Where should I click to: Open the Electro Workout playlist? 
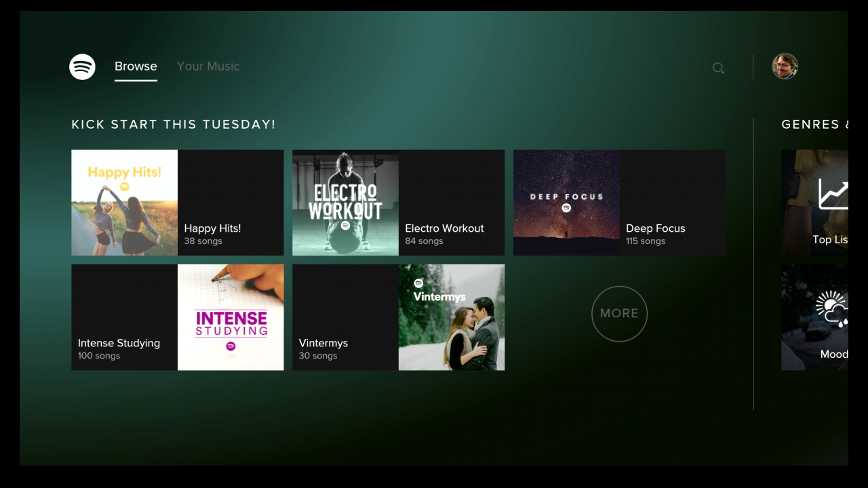point(398,202)
